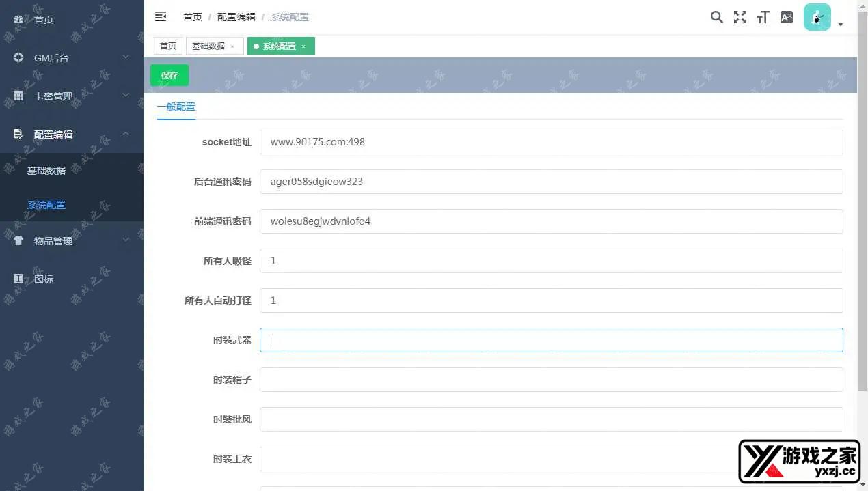The width and height of the screenshot is (868, 491).
Task: Click the language translation icon
Action: point(787,17)
